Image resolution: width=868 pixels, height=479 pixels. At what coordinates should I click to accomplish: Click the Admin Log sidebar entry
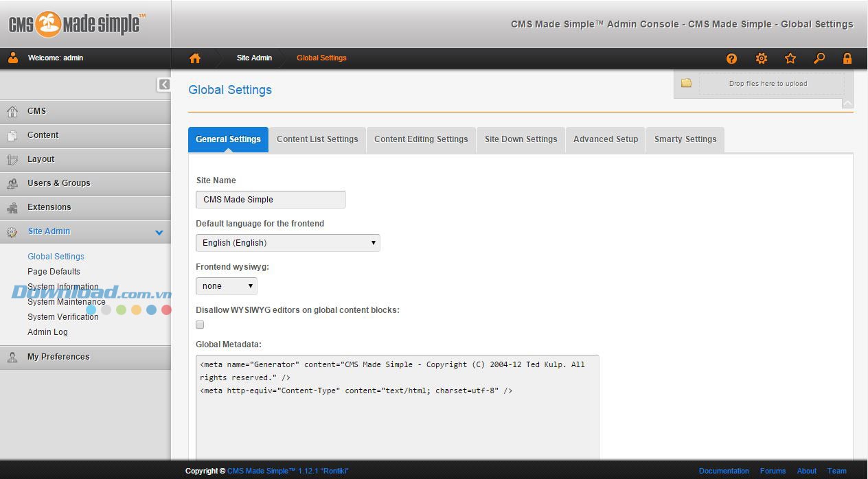[x=47, y=331]
